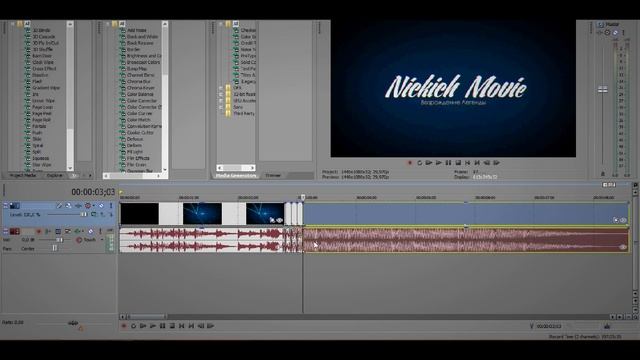Click Play under the video preview window
The height and width of the screenshot is (360, 640).
click(438, 162)
